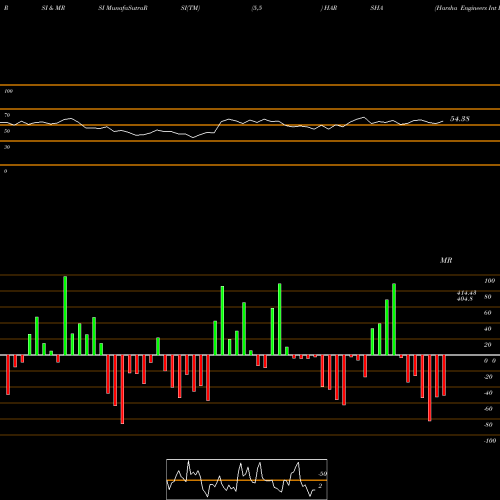Click the white RSI line on the chart
Screen dimensions: 500x500
(x=222, y=127)
